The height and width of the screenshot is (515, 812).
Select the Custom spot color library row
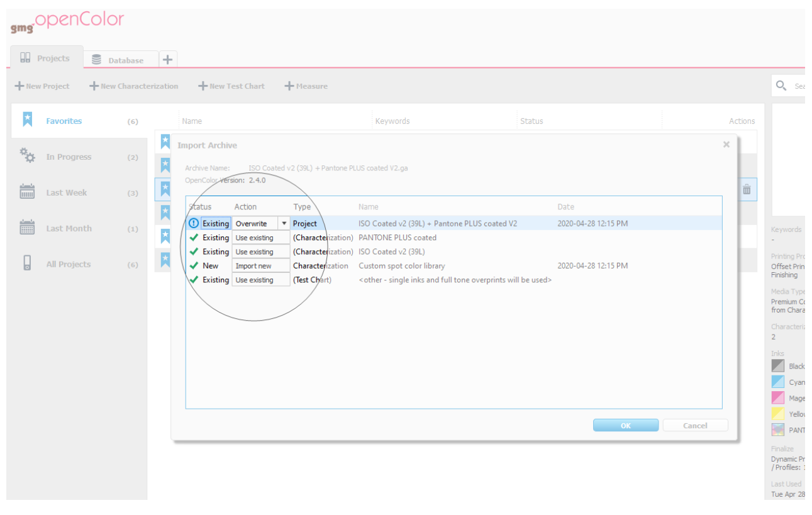tap(453, 266)
